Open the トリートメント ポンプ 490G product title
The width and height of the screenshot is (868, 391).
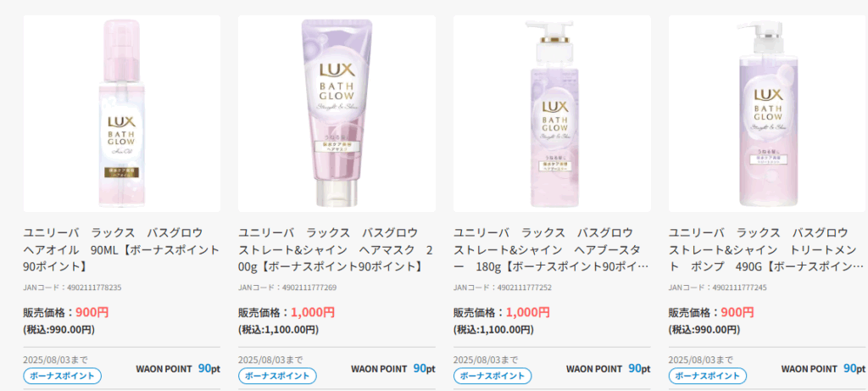click(x=767, y=249)
